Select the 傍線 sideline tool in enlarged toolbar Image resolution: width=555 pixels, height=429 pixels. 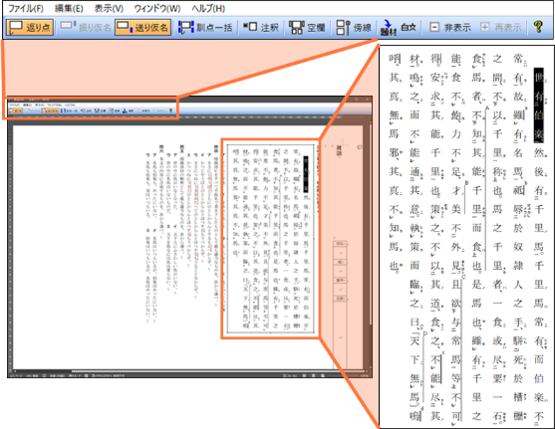353,27
